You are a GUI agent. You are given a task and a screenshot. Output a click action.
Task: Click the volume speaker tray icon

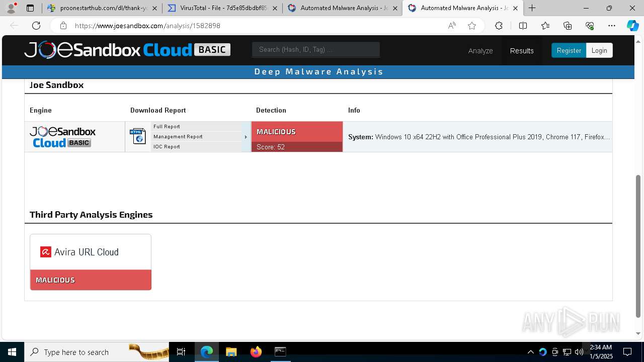(579, 352)
